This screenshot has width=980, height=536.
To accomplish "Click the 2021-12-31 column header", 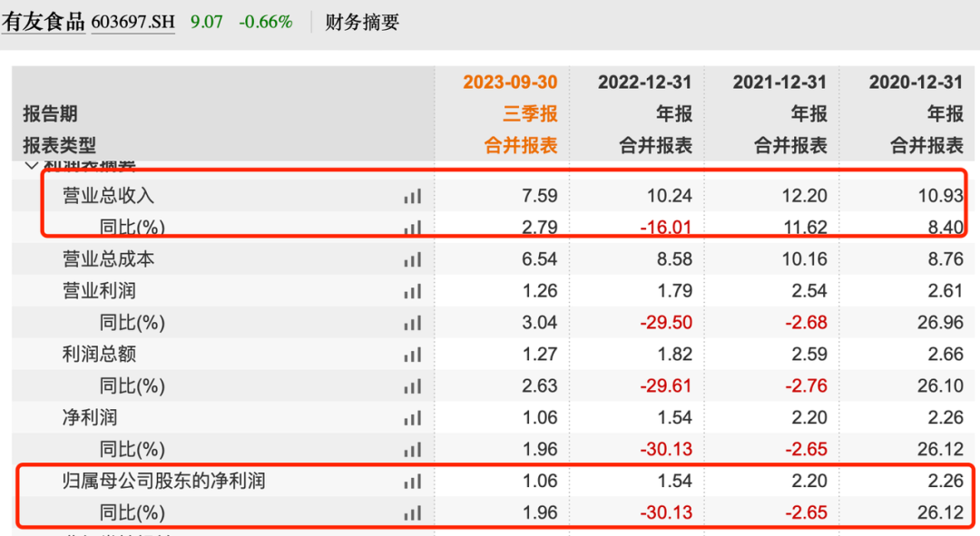I will (779, 83).
